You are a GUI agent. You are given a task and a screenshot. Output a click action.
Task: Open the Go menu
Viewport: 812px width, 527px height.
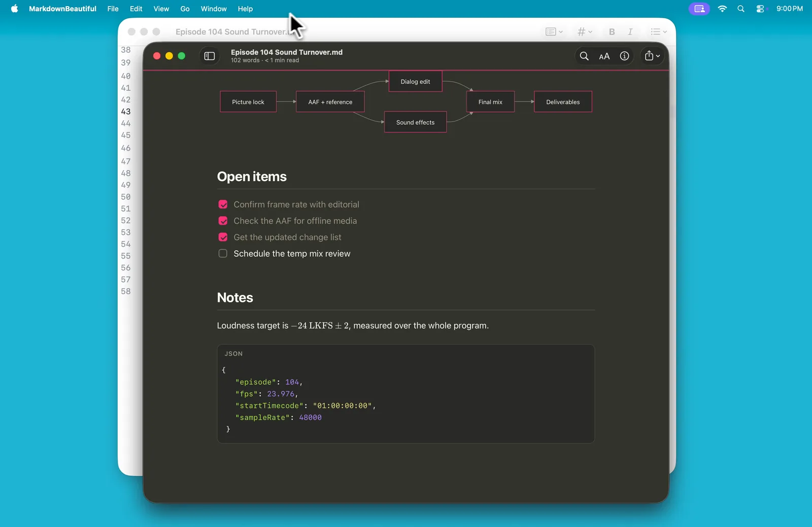tap(185, 9)
